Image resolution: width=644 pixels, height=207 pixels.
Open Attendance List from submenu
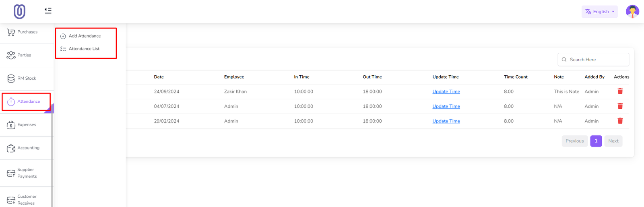pyautogui.click(x=84, y=49)
